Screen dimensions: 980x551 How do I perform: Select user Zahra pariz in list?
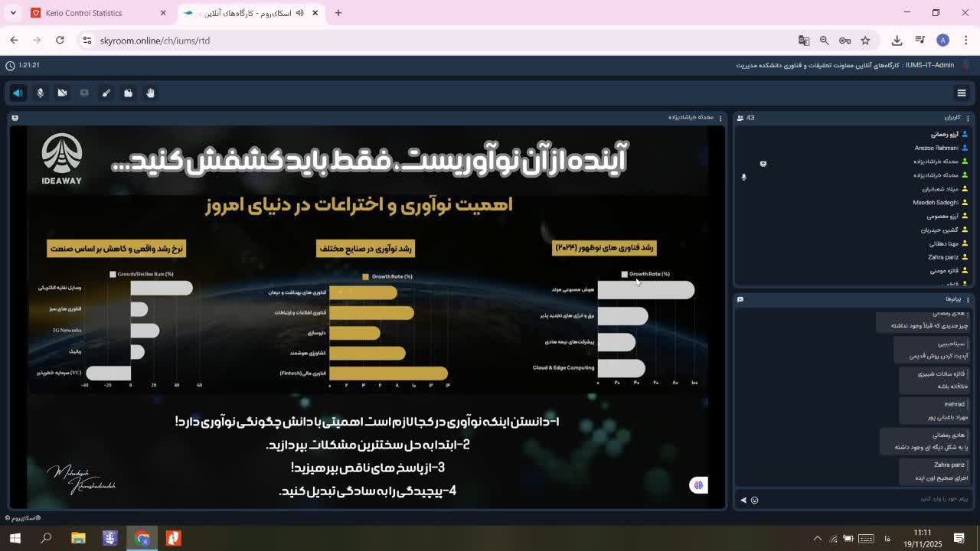(942, 257)
